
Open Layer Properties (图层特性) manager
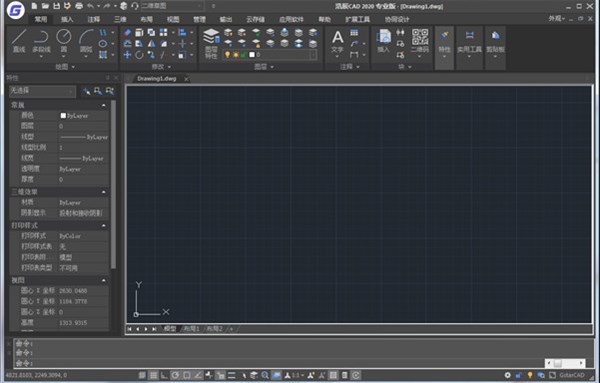211,43
